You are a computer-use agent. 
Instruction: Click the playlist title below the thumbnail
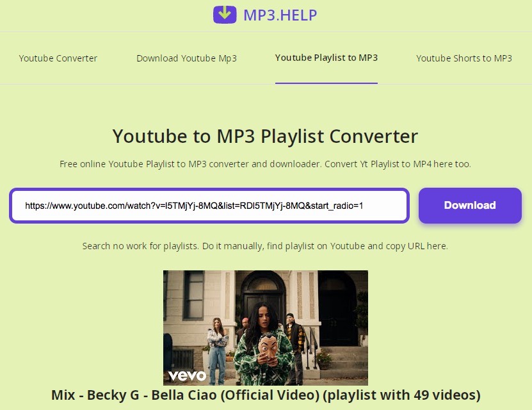[266, 395]
